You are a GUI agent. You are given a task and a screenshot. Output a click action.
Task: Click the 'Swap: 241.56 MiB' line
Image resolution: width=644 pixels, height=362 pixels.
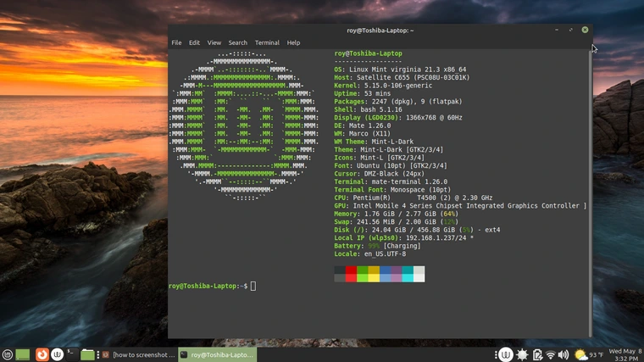[397, 221]
